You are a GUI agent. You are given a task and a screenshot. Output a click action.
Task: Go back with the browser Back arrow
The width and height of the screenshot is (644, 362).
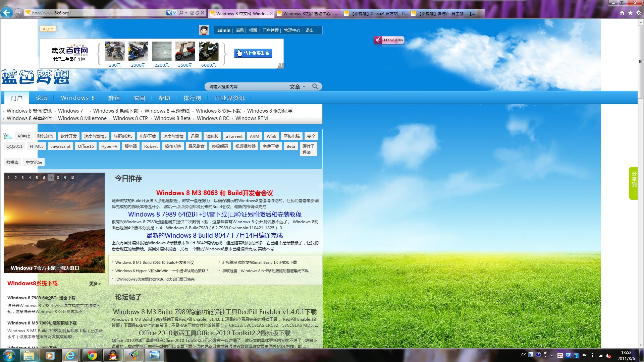[6, 13]
